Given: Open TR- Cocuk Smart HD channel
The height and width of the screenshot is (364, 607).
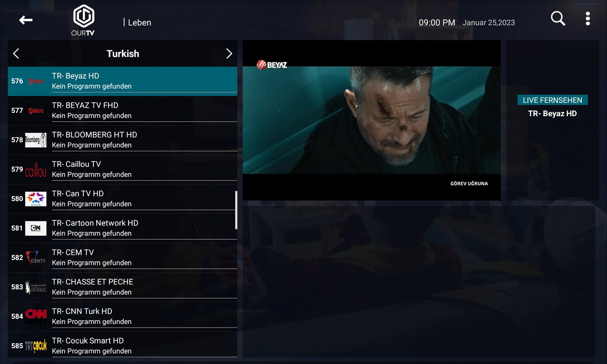Looking at the screenshot, I should coord(122,345).
